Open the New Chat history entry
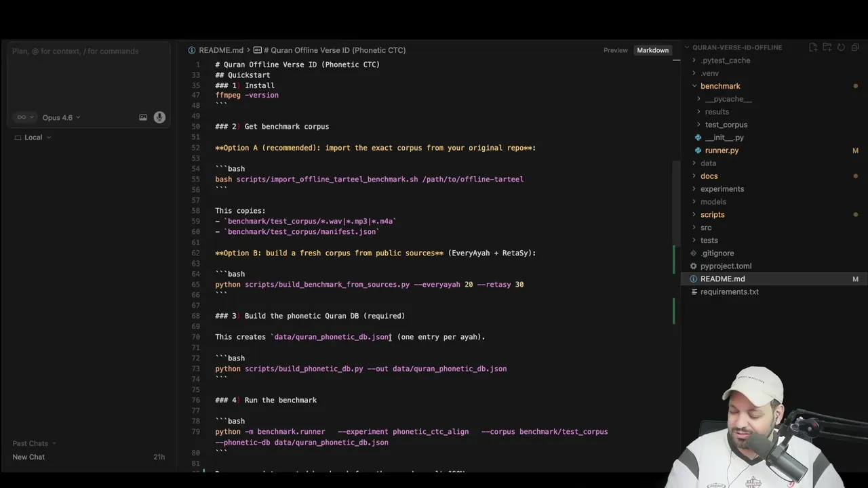 (88, 457)
